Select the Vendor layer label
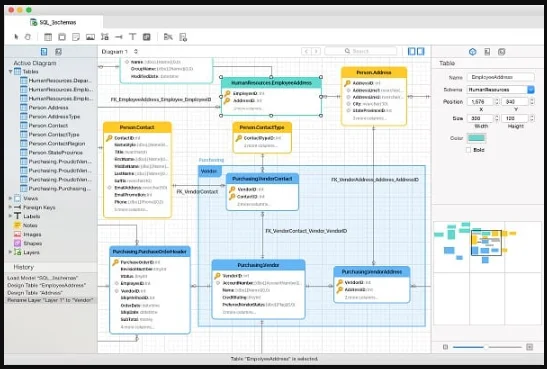This screenshot has width=547, height=369. point(209,171)
